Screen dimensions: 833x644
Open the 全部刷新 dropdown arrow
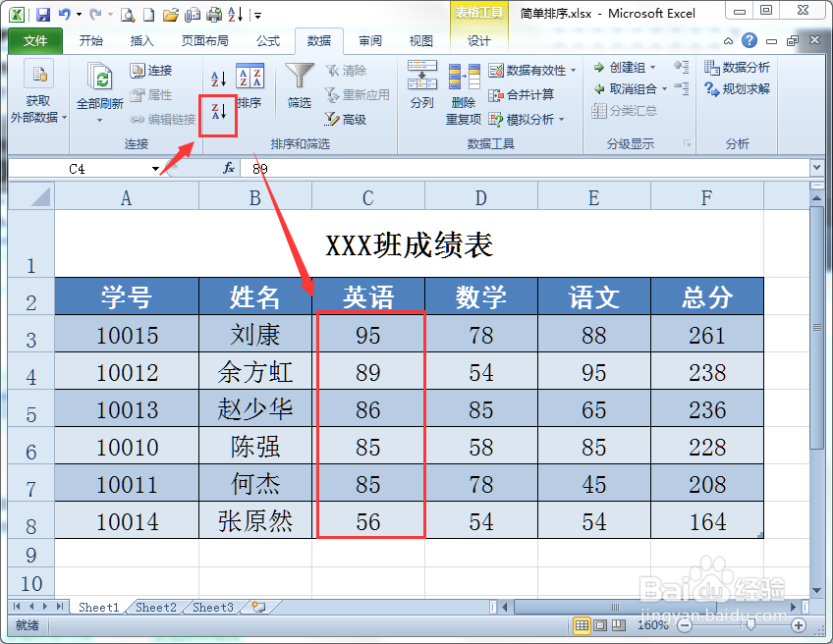[x=100, y=121]
